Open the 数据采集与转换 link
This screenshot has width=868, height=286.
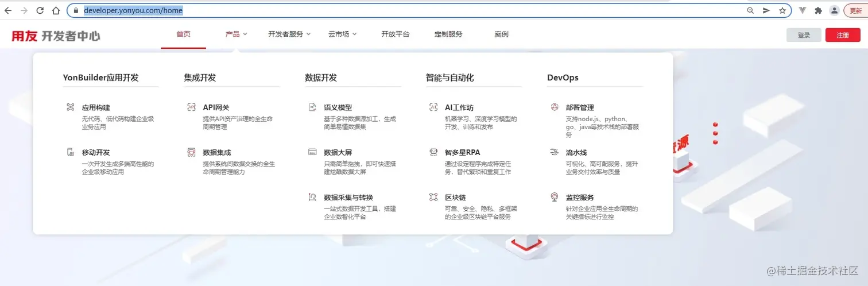click(348, 197)
